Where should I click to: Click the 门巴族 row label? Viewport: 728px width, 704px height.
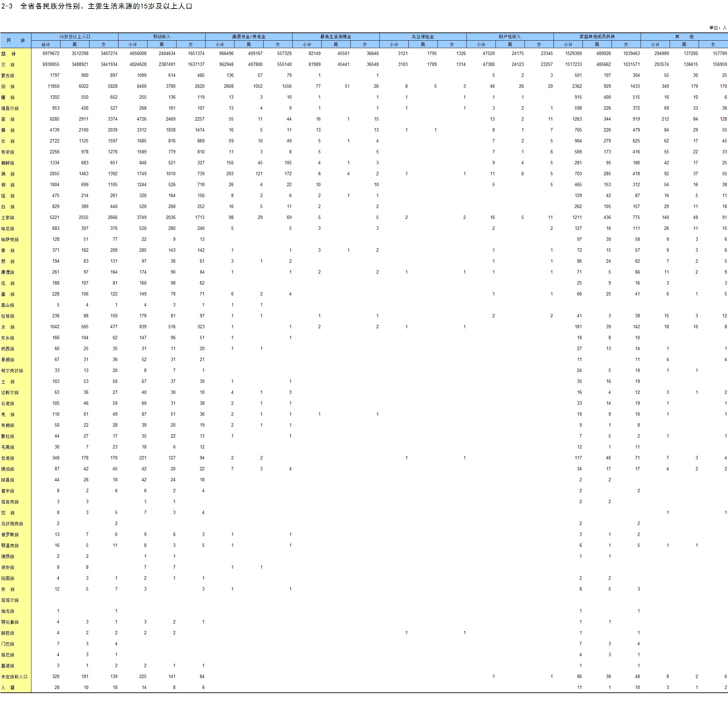[8, 644]
